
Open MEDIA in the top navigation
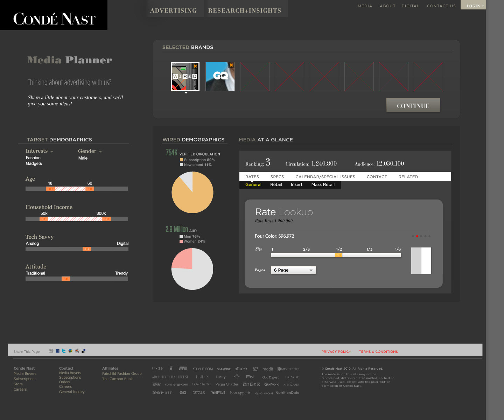365,6
